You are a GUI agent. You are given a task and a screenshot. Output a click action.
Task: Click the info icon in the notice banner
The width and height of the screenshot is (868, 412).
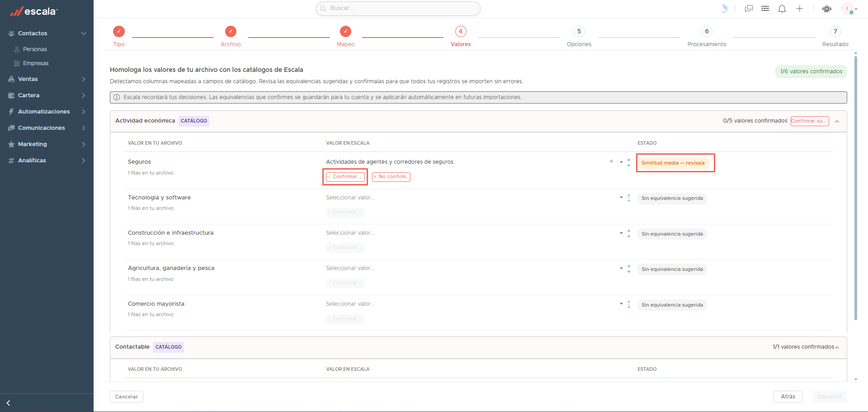tap(117, 97)
